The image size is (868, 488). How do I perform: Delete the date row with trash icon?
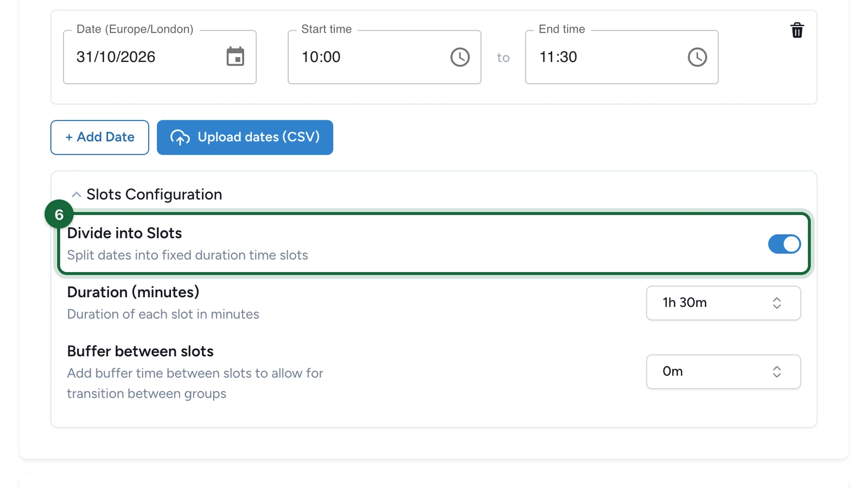pos(797,30)
